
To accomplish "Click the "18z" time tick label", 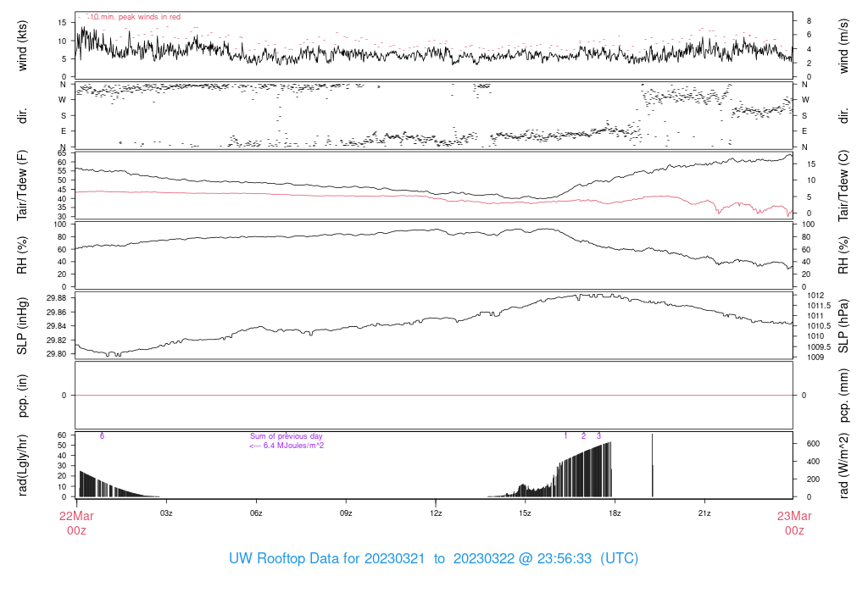I will (615, 513).
